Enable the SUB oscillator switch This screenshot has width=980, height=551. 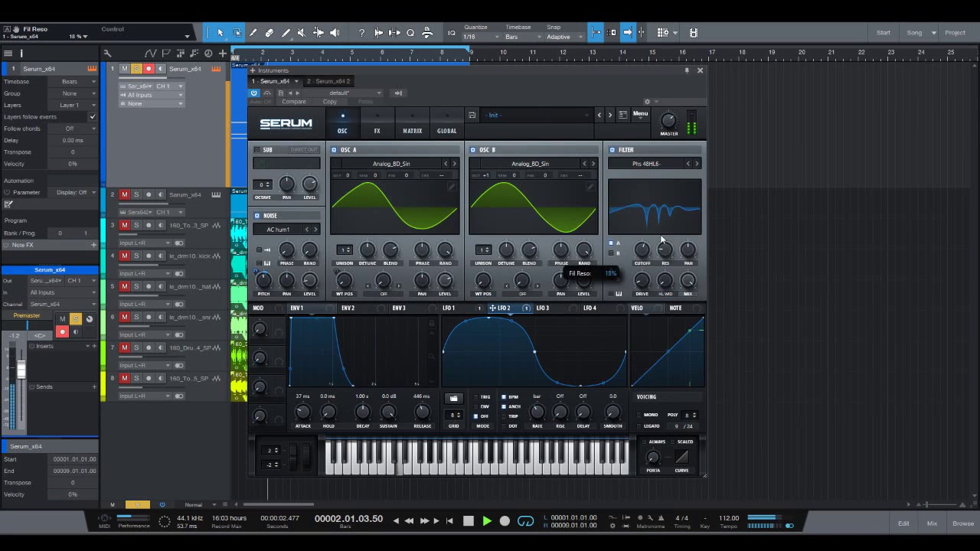[257, 150]
